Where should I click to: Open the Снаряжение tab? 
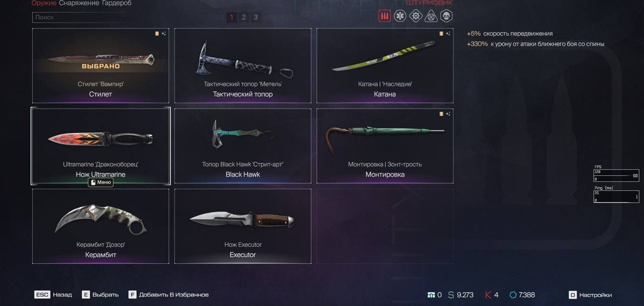pos(79,3)
